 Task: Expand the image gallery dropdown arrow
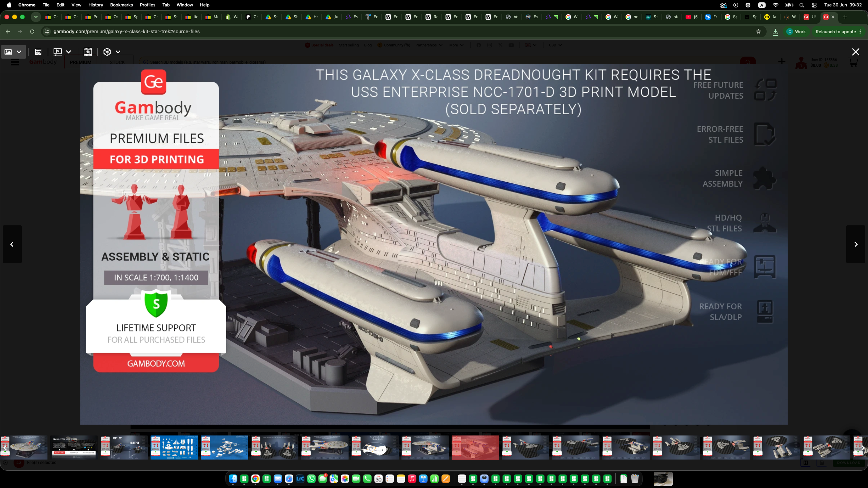pos(19,52)
